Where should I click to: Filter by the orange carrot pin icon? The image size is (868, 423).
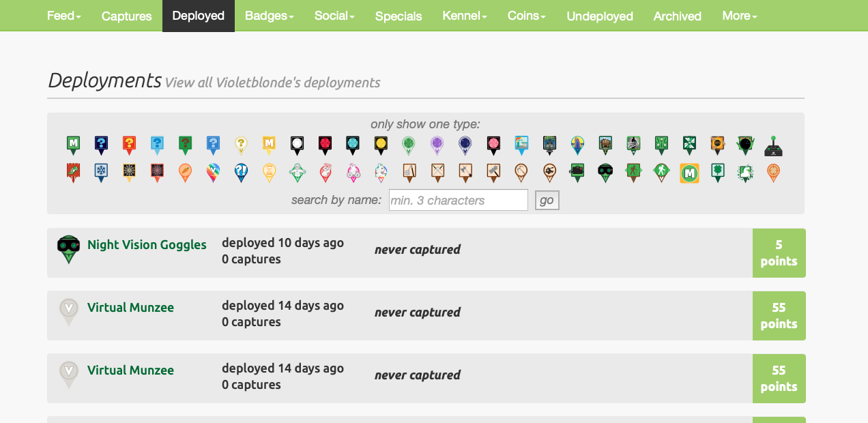point(185,173)
